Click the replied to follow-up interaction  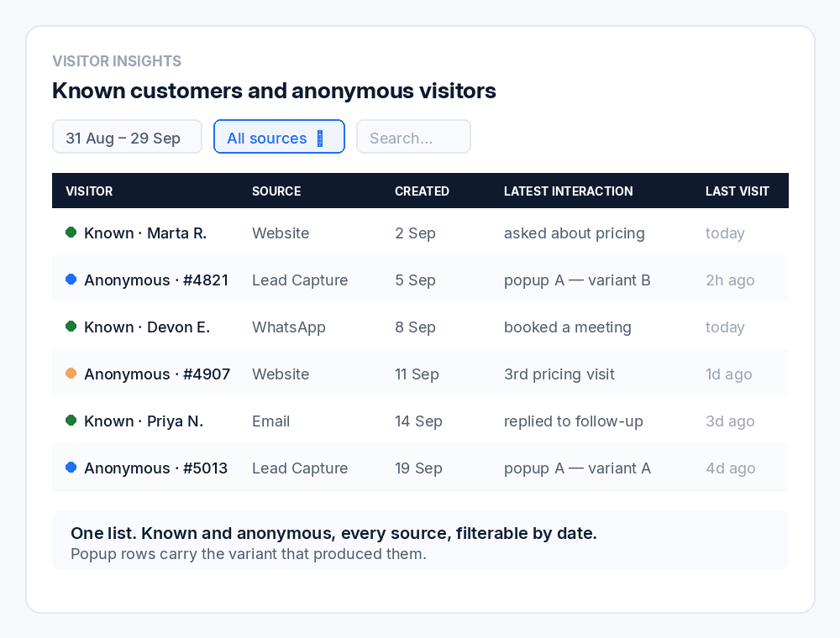click(x=573, y=421)
